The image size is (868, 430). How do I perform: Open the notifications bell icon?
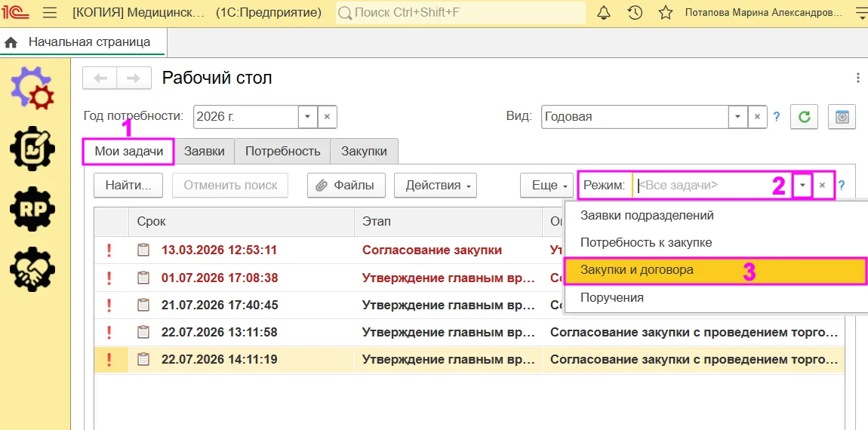(x=604, y=13)
